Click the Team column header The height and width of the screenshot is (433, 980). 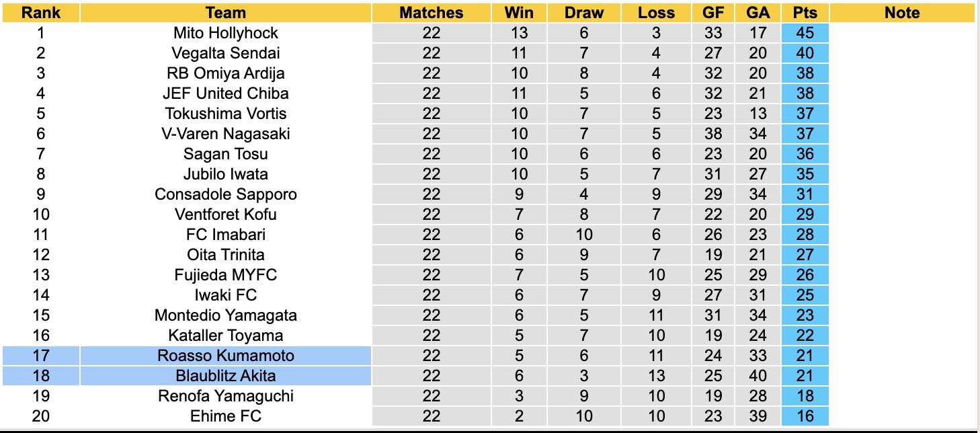tap(226, 13)
